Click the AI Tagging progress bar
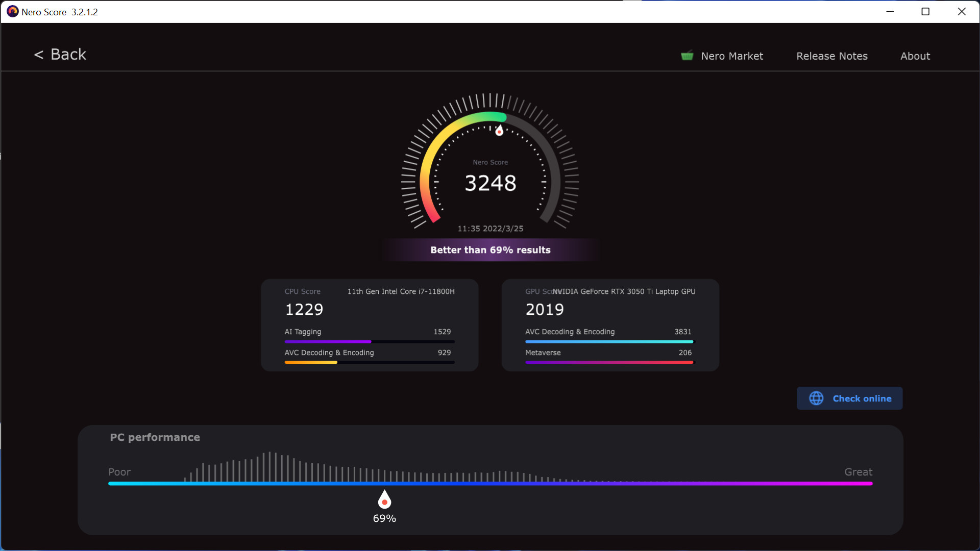Viewport: 980px width, 551px height. (369, 341)
